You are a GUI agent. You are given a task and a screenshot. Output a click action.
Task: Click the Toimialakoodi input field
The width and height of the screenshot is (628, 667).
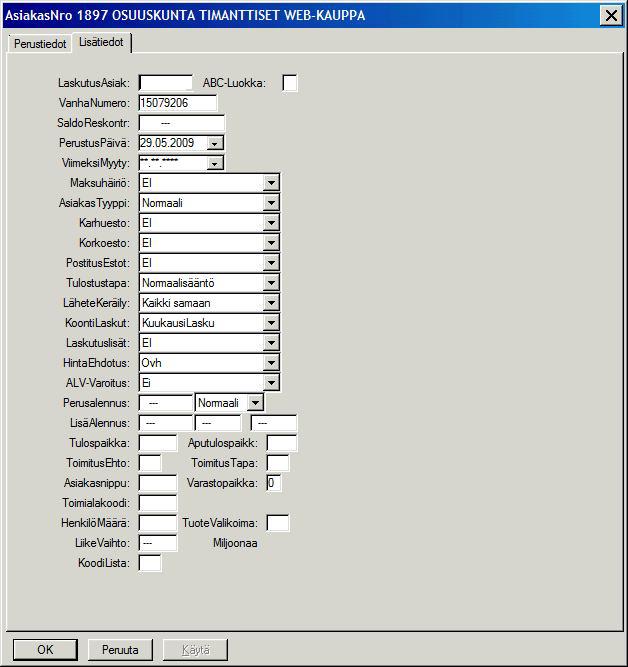157,503
